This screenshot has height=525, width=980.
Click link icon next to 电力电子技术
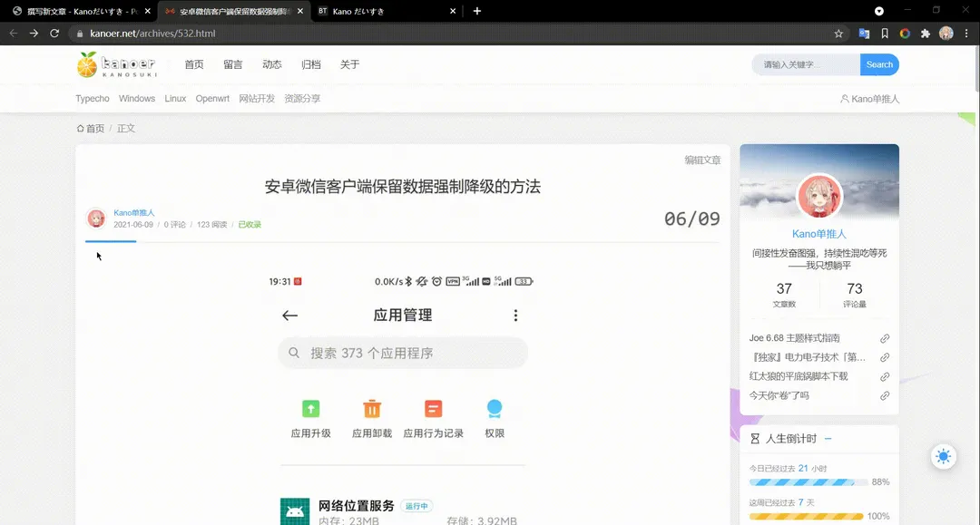pyautogui.click(x=885, y=357)
